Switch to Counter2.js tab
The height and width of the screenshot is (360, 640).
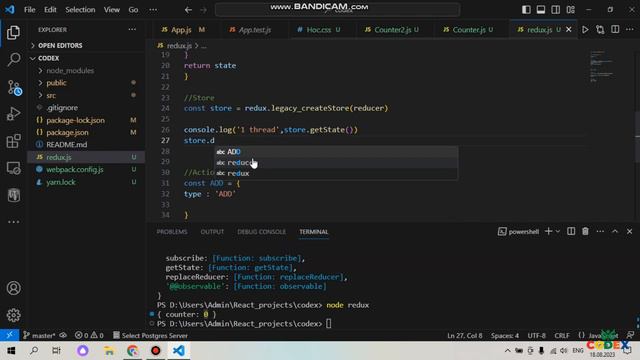coord(392,30)
